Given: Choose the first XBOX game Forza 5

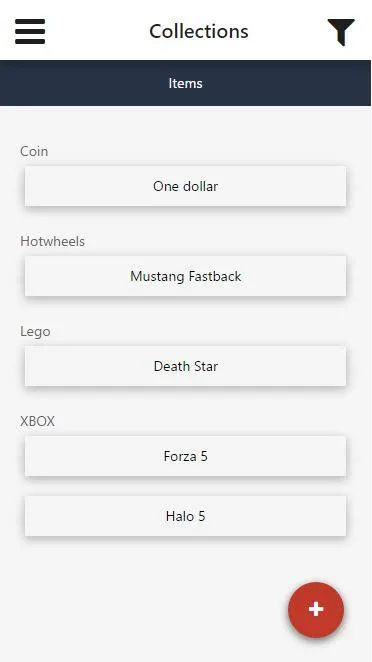Looking at the screenshot, I should point(185,456).
